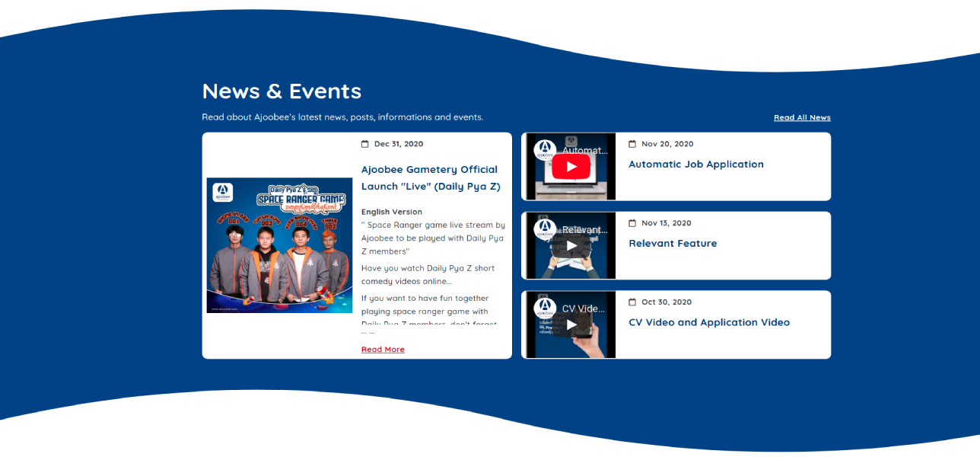Click the calendar icon beside Dec 31, 2020
The width and height of the screenshot is (980, 457).
click(x=365, y=144)
